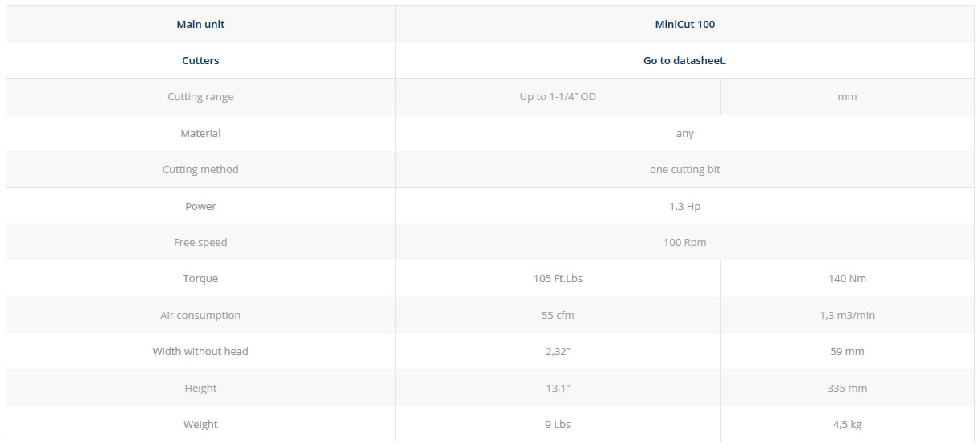Click the Cutters row label

[200, 60]
